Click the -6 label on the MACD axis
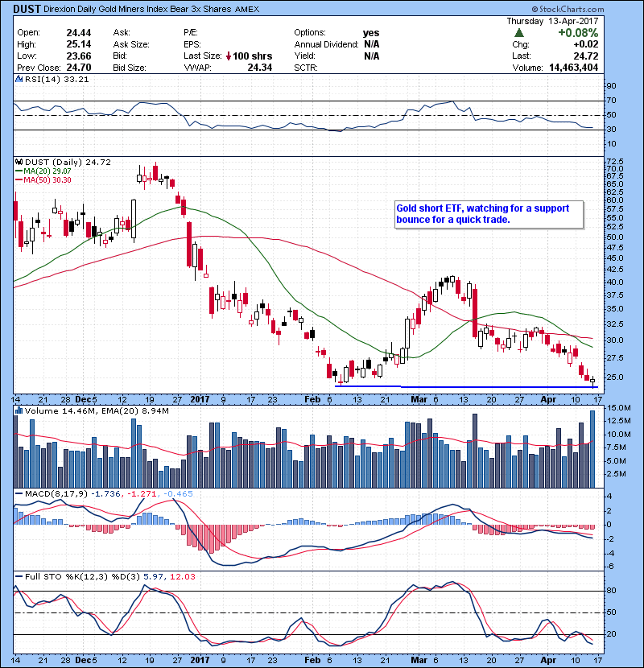 pos(610,566)
